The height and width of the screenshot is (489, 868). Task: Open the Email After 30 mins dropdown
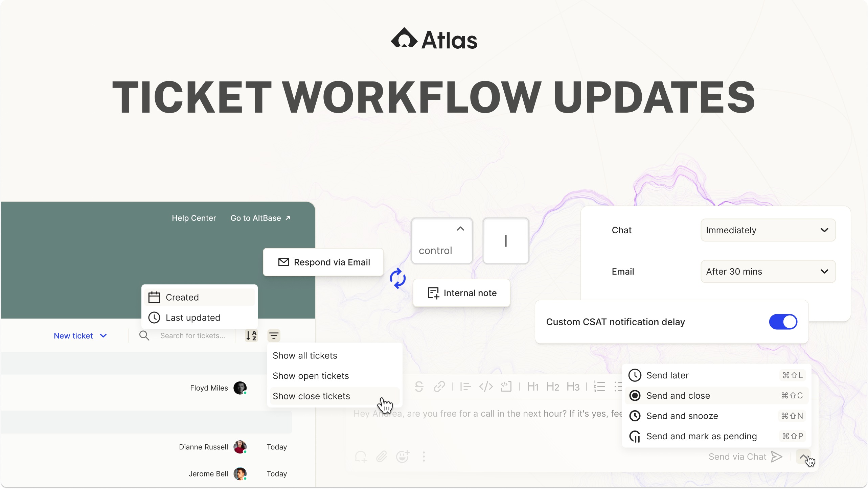(768, 271)
